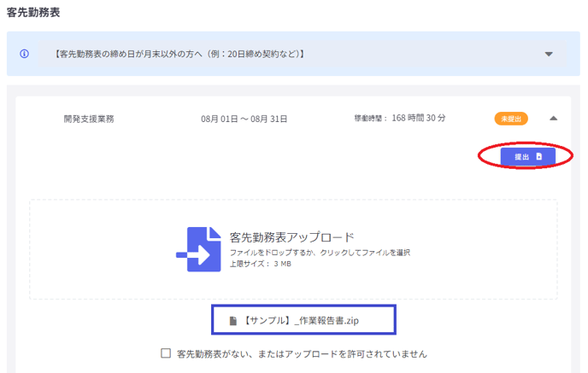
Task: Click the info icon in the notice banner
Action: point(24,53)
